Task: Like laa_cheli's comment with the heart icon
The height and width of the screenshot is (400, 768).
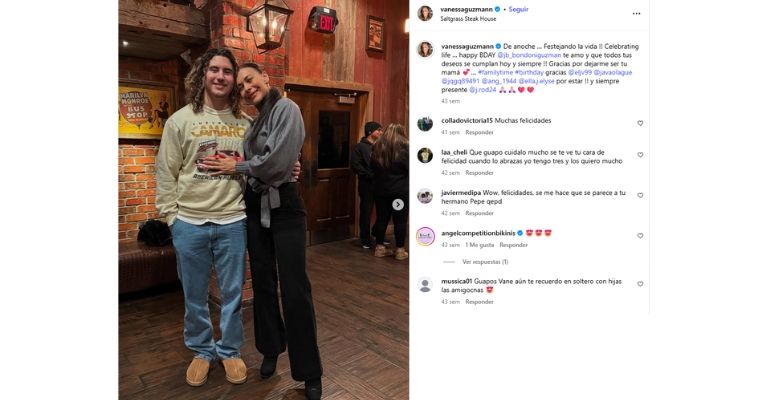Action: pos(640,155)
